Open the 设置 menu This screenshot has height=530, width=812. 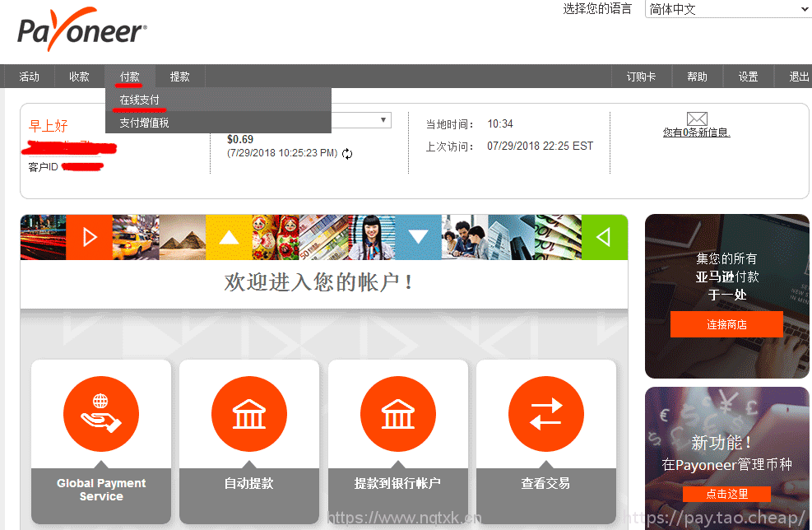click(749, 77)
